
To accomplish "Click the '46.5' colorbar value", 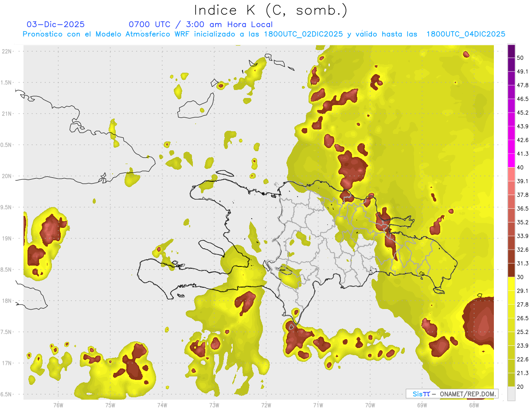I will click(x=523, y=99).
